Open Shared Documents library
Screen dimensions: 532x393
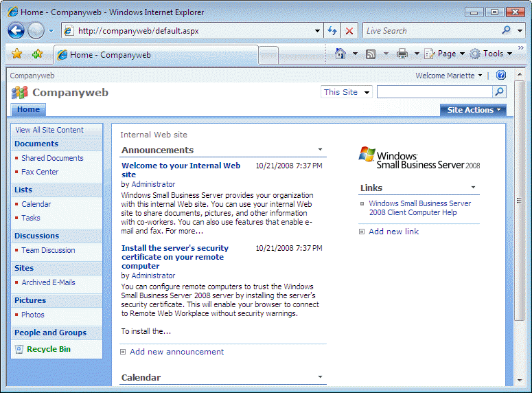click(x=52, y=158)
